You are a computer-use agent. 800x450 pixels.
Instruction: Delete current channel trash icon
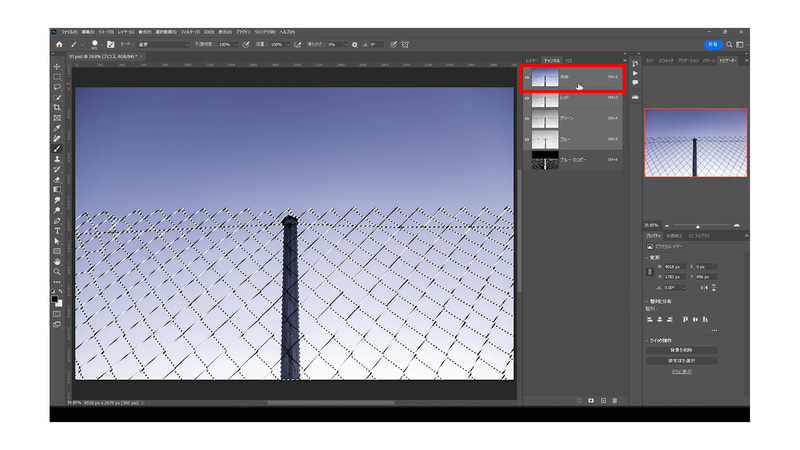[615, 401]
